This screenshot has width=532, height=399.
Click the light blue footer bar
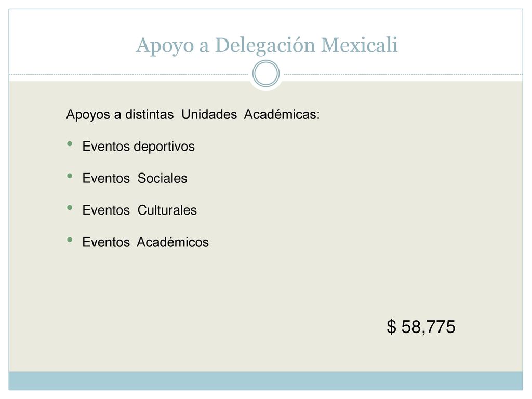266,381
